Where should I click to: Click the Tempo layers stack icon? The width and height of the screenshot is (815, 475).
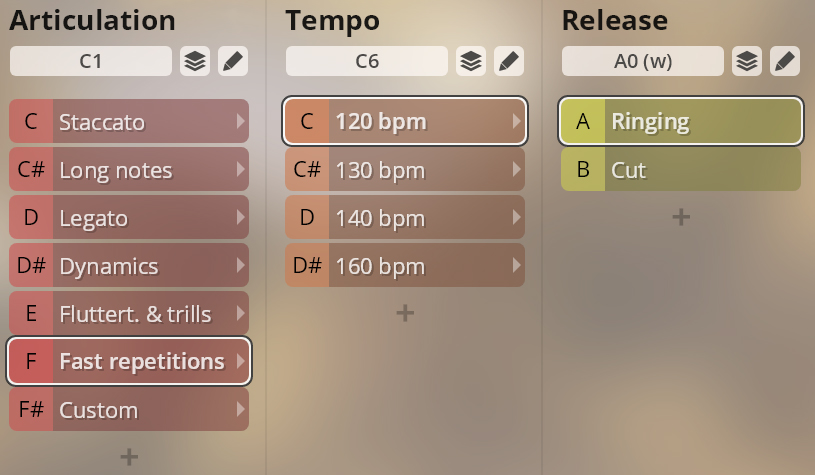pos(471,61)
